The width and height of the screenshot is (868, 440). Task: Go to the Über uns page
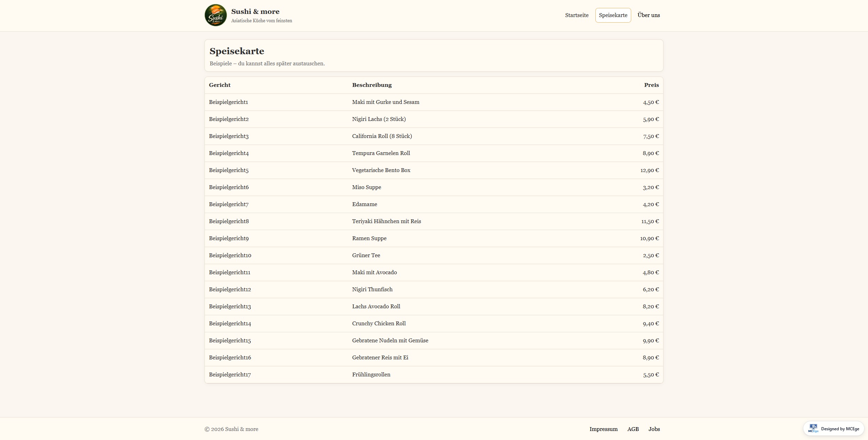pos(649,15)
